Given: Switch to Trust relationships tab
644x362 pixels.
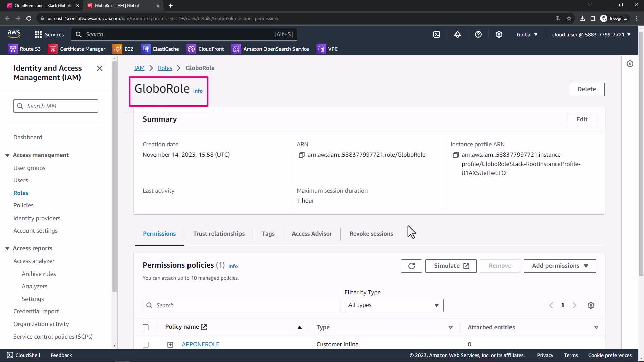Looking at the screenshot, I should (x=219, y=234).
